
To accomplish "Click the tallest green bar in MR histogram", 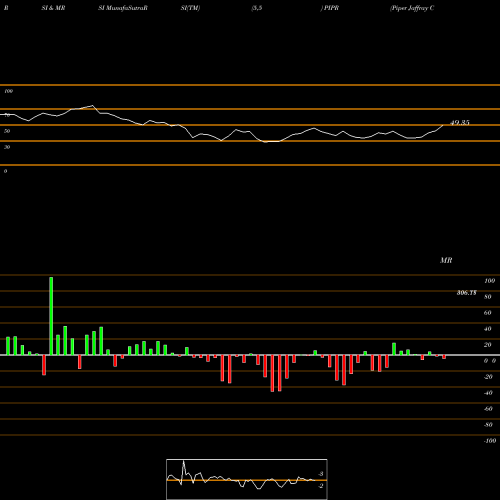I will pos(51,316).
